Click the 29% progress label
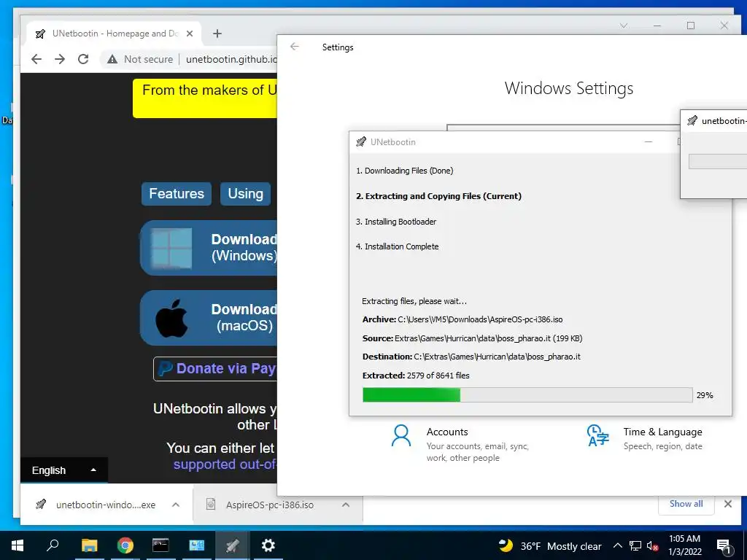Viewport: 747px width, 560px height. (x=705, y=395)
